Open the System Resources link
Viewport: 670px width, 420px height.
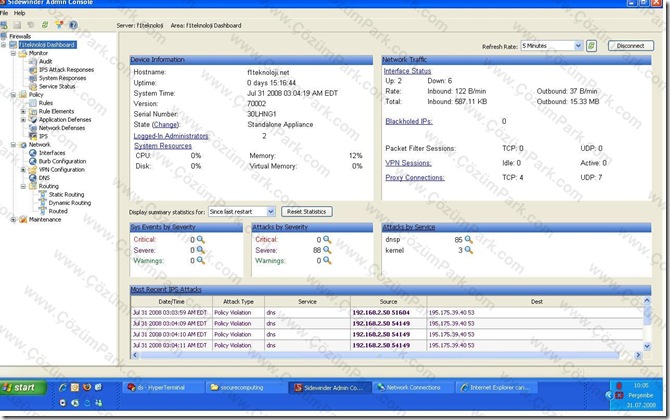163,146
